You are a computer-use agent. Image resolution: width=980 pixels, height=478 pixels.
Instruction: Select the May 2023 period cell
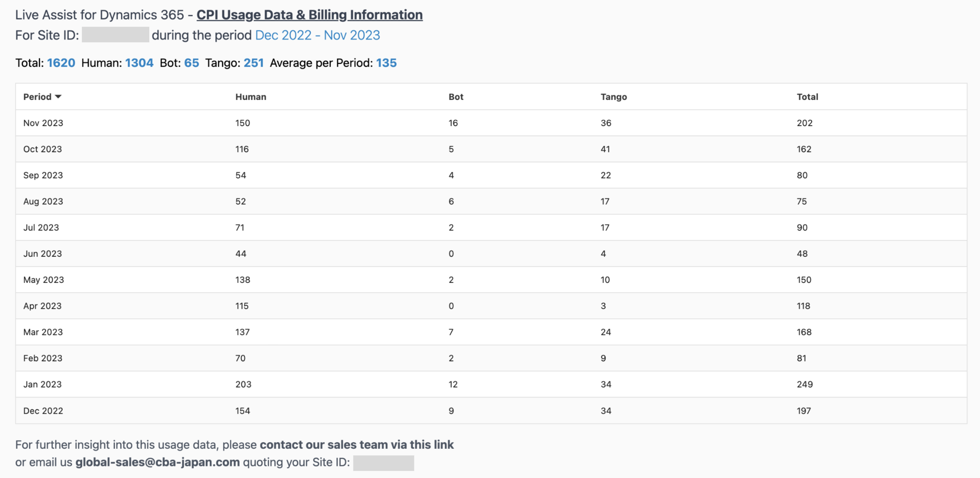(43, 280)
